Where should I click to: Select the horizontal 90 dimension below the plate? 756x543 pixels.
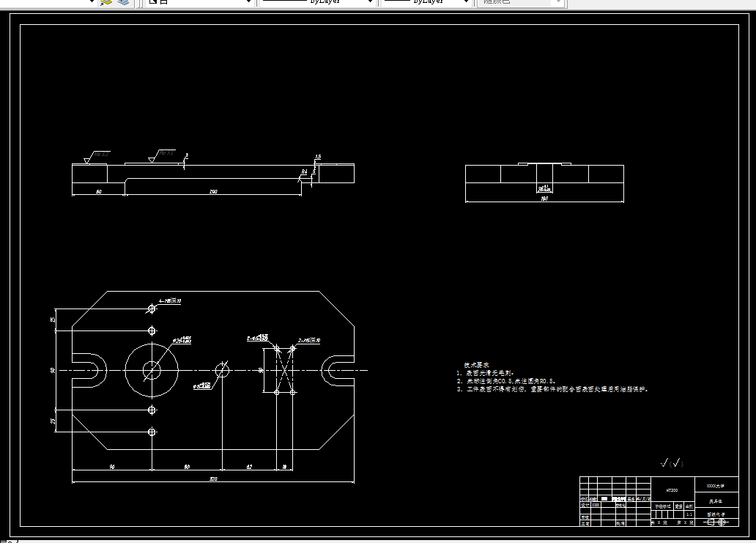click(x=112, y=467)
